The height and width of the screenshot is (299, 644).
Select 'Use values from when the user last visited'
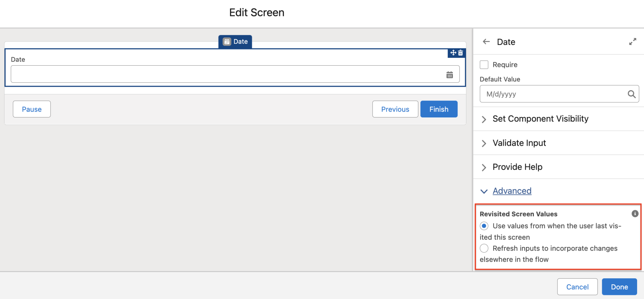(484, 226)
